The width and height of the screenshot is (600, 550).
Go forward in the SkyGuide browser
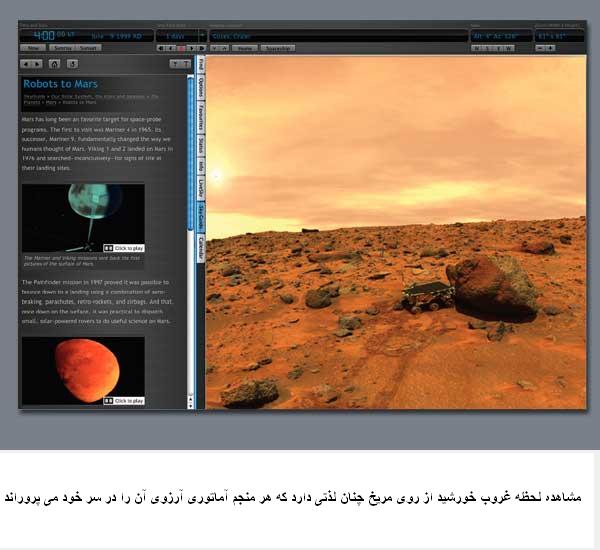pyautogui.click(x=37, y=64)
